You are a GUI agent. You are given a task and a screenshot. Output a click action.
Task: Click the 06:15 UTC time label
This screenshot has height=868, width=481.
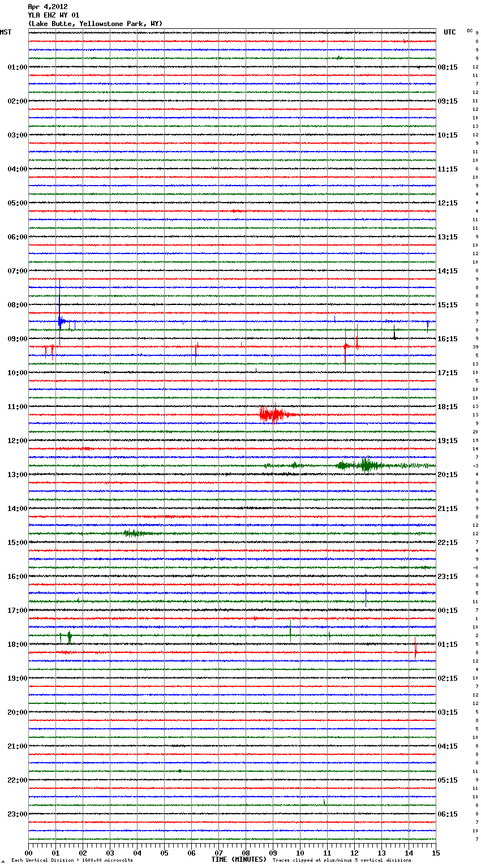point(447,814)
